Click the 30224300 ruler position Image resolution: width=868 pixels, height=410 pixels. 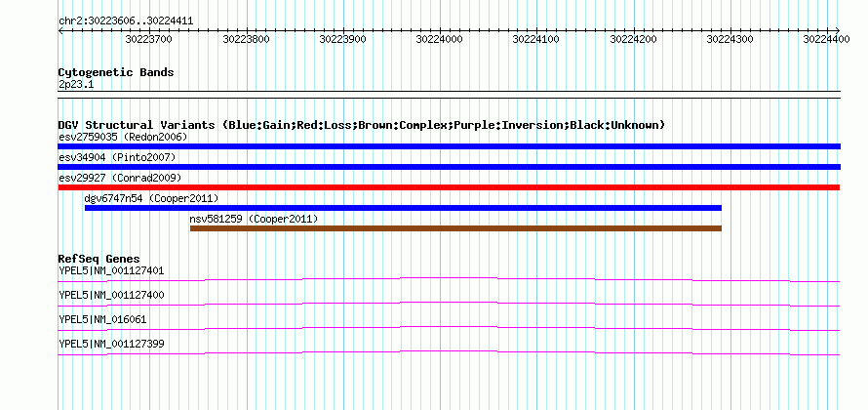(730, 39)
